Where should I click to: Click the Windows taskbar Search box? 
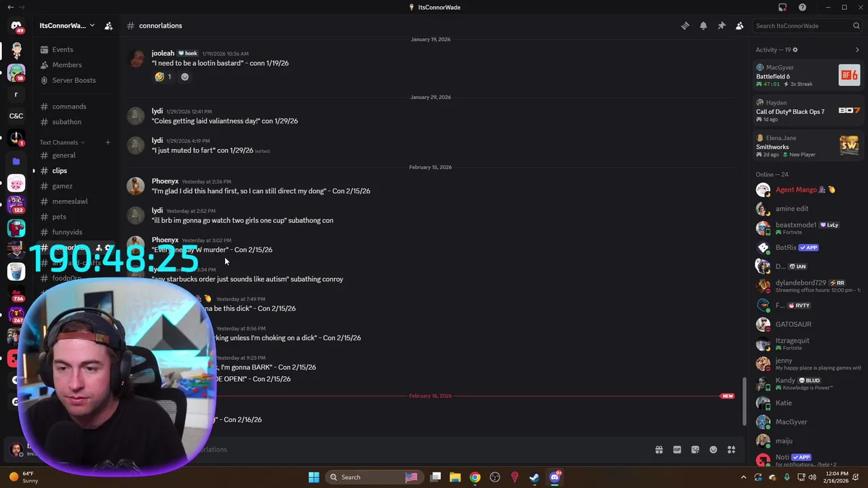(373, 477)
